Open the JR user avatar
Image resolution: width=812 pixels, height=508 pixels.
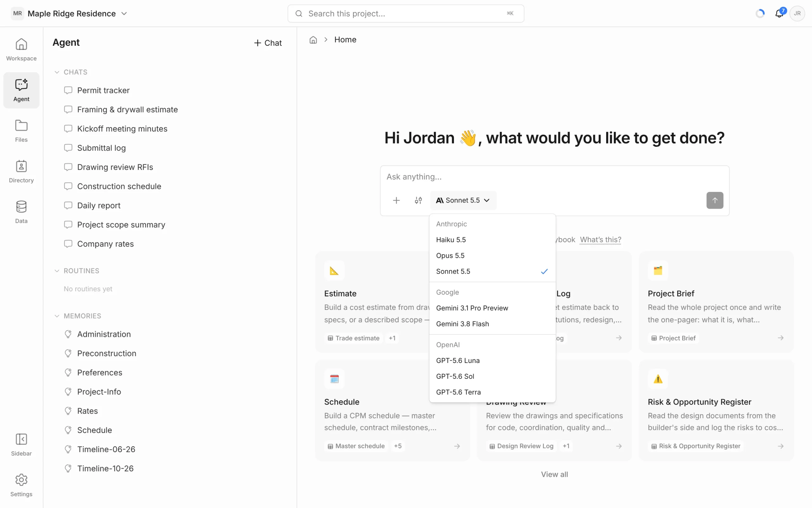(x=797, y=13)
